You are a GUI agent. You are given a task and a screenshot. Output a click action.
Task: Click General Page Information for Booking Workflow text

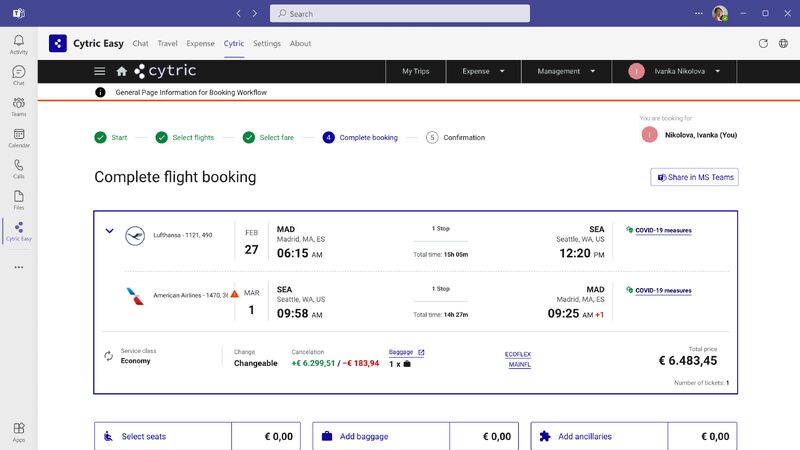coord(191,92)
